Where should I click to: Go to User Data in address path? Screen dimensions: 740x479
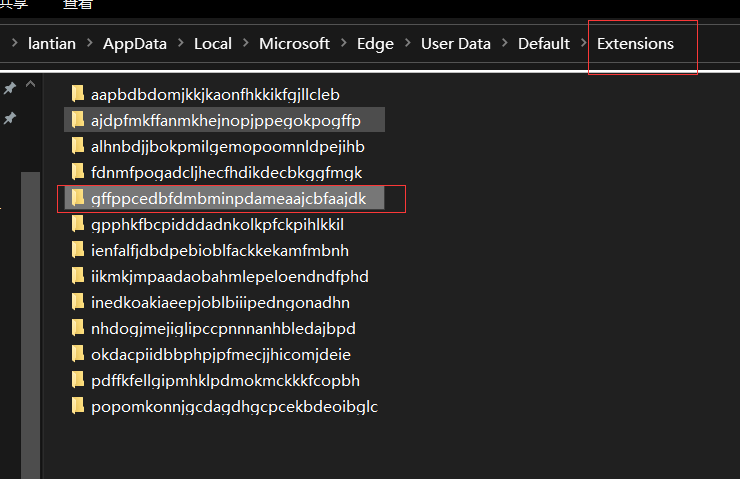click(x=456, y=43)
